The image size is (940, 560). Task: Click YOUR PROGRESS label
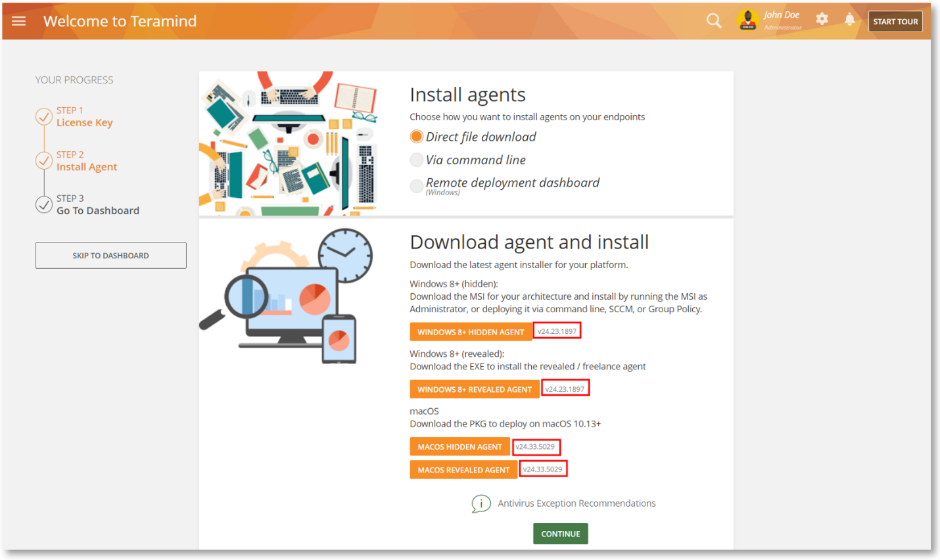coord(74,80)
